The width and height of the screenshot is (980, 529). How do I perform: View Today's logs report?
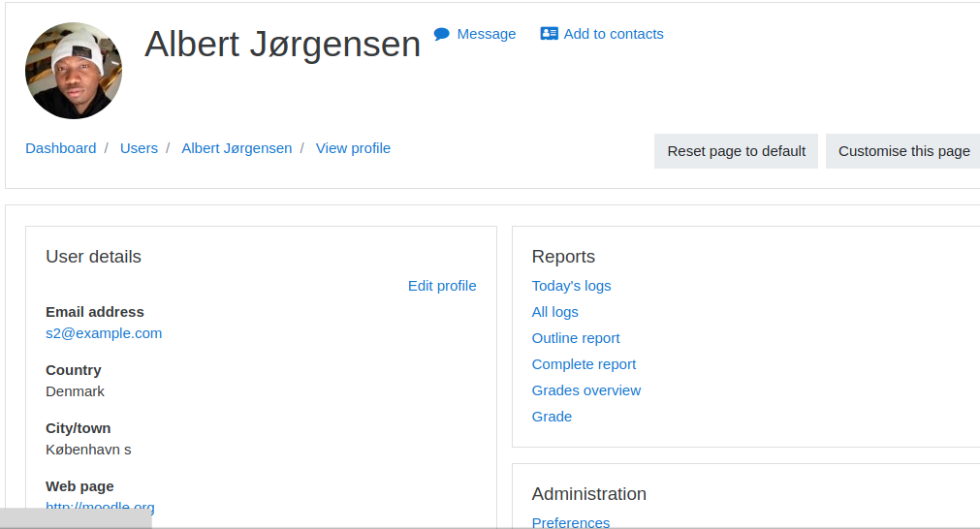tap(571, 286)
